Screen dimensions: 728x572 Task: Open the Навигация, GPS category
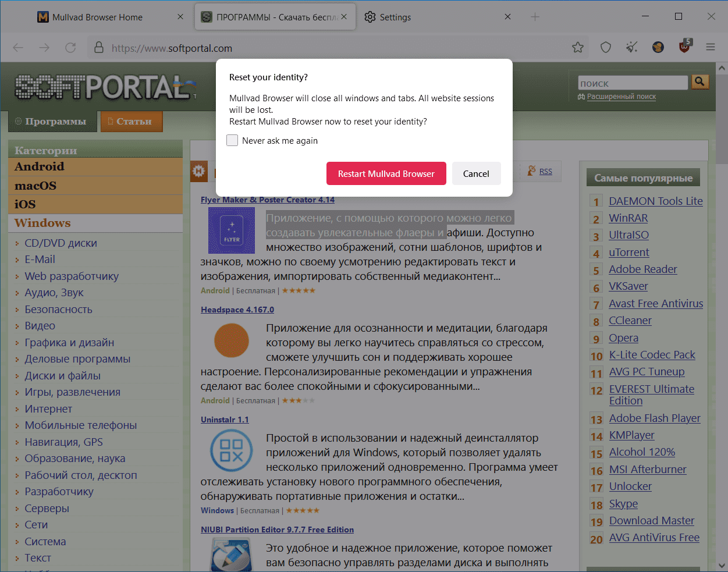click(63, 442)
